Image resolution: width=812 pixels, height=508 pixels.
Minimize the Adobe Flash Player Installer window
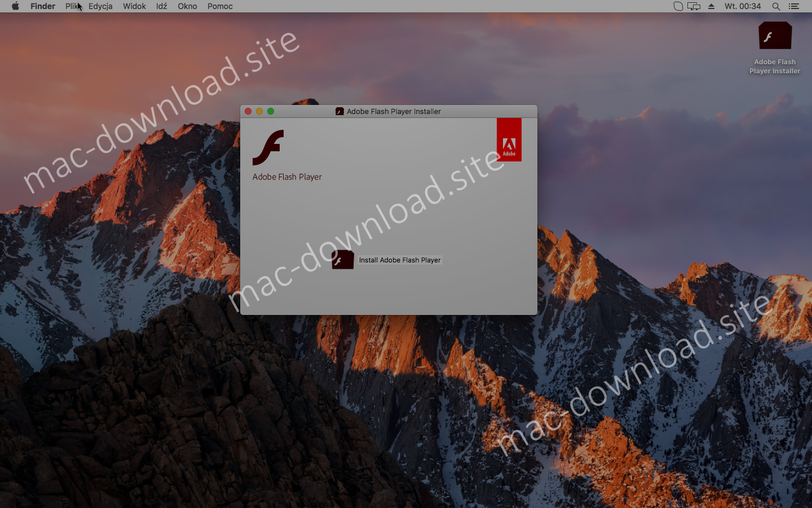(x=259, y=111)
